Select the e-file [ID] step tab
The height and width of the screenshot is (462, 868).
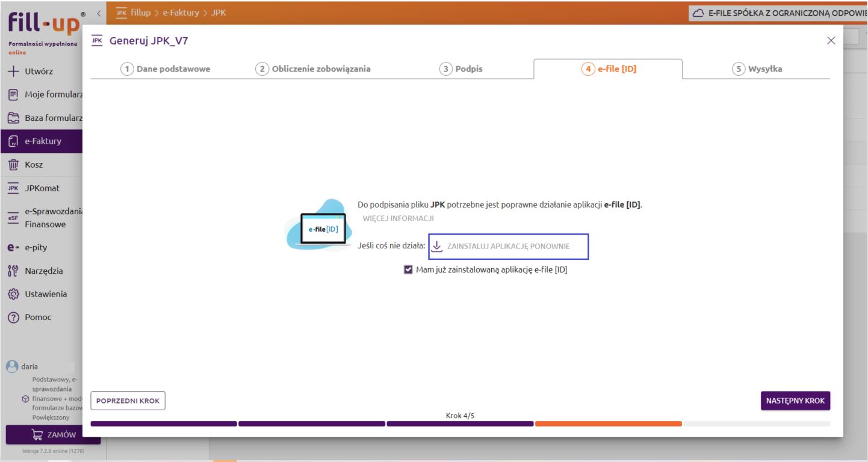coord(608,69)
